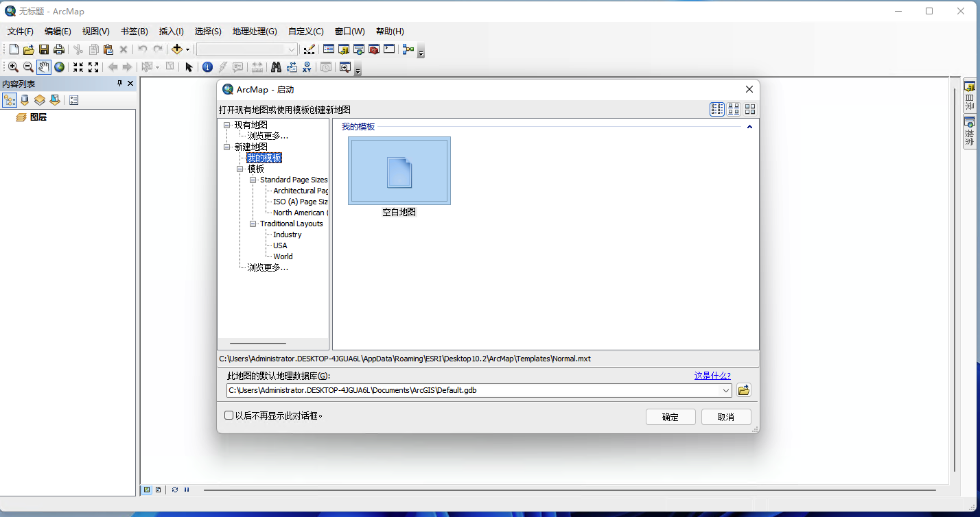Screen dimensions: 980x517
Task: Zoom to Full Extent with globe icon
Action: point(58,67)
